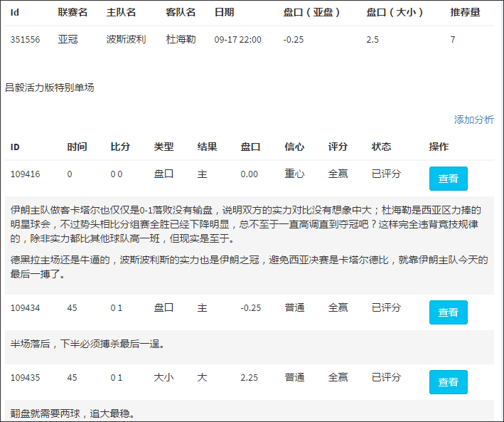Click the 日期 column header
This screenshot has width=504, height=422.
(224, 12)
